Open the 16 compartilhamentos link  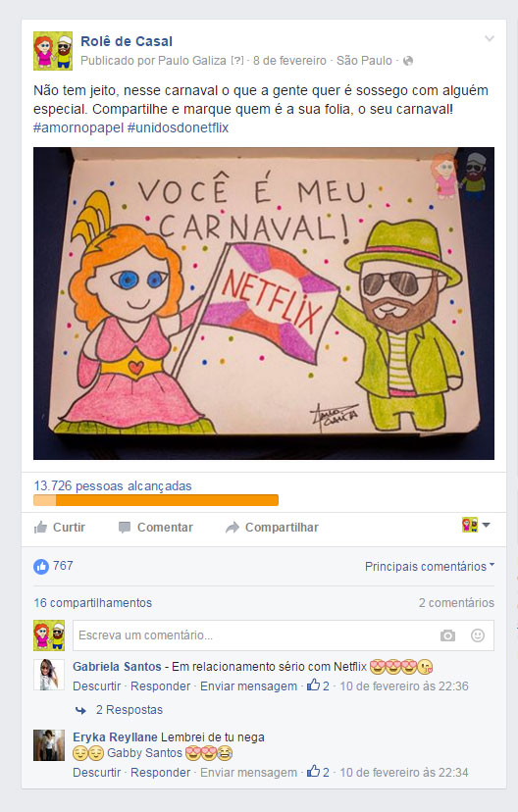coord(93,603)
